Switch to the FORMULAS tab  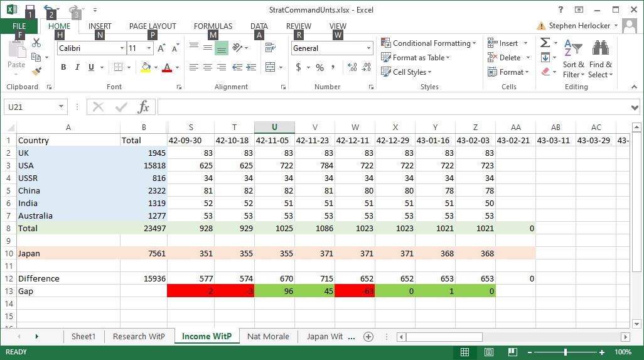click(213, 26)
